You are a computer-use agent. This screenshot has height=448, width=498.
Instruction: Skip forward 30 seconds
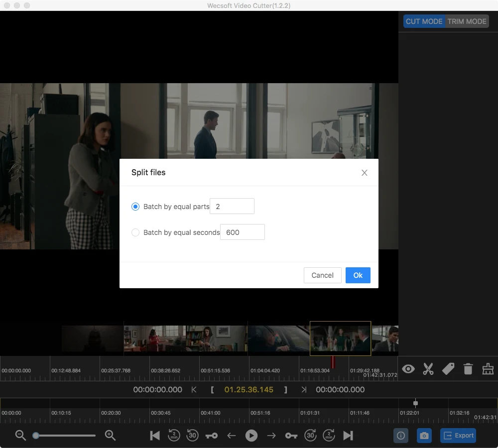coord(310,435)
